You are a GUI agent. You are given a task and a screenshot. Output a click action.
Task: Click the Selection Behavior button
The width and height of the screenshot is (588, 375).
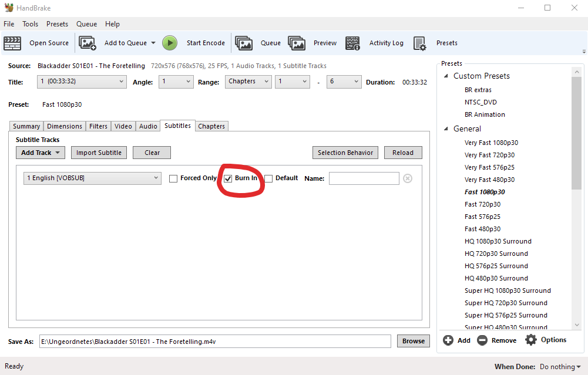coord(345,153)
